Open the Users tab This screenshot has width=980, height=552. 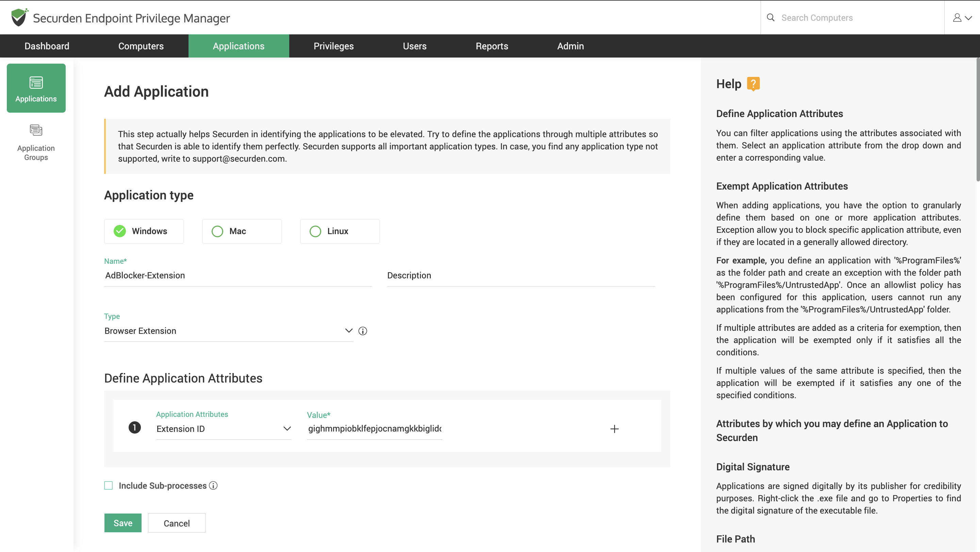[x=415, y=46]
